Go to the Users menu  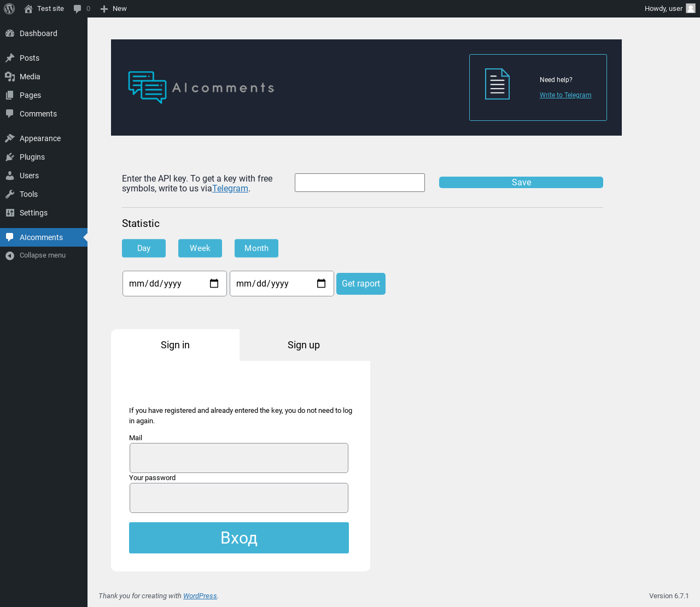44,176
